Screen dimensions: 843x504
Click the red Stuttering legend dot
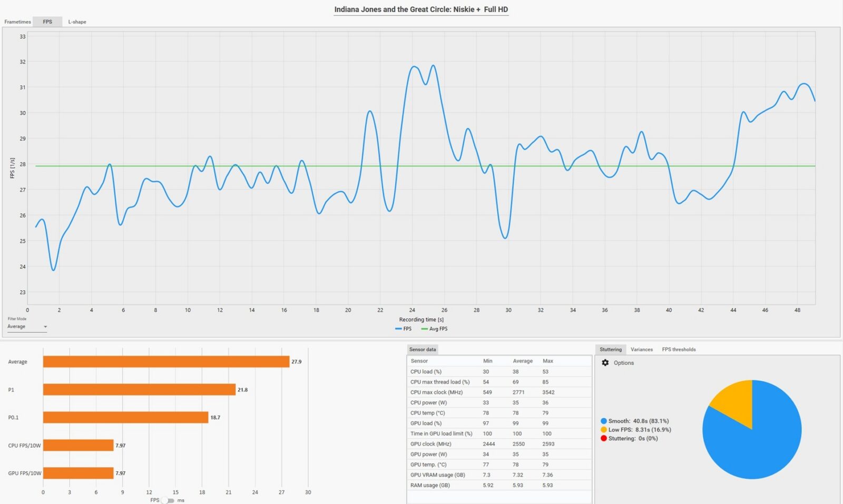click(604, 438)
